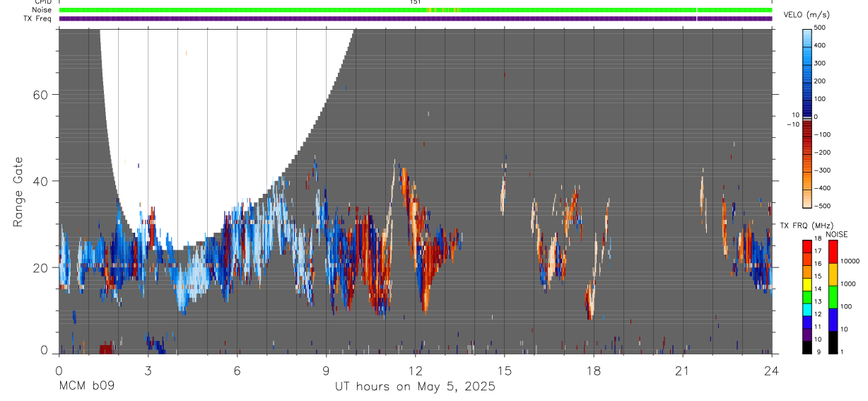This screenshot has height=401, width=868.
Task: Click the x-axis tick label 18
Action: click(593, 371)
